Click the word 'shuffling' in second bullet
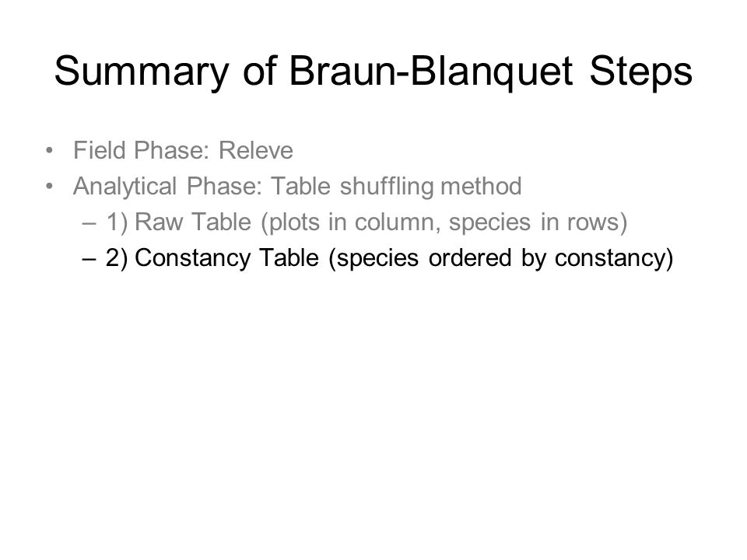The height and width of the screenshot is (560, 747). point(387,186)
